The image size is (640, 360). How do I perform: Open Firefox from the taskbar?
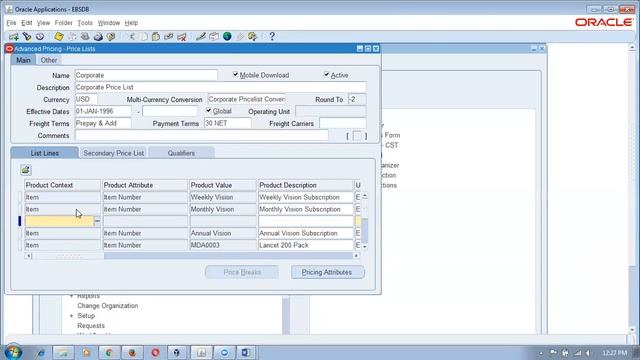132,352
